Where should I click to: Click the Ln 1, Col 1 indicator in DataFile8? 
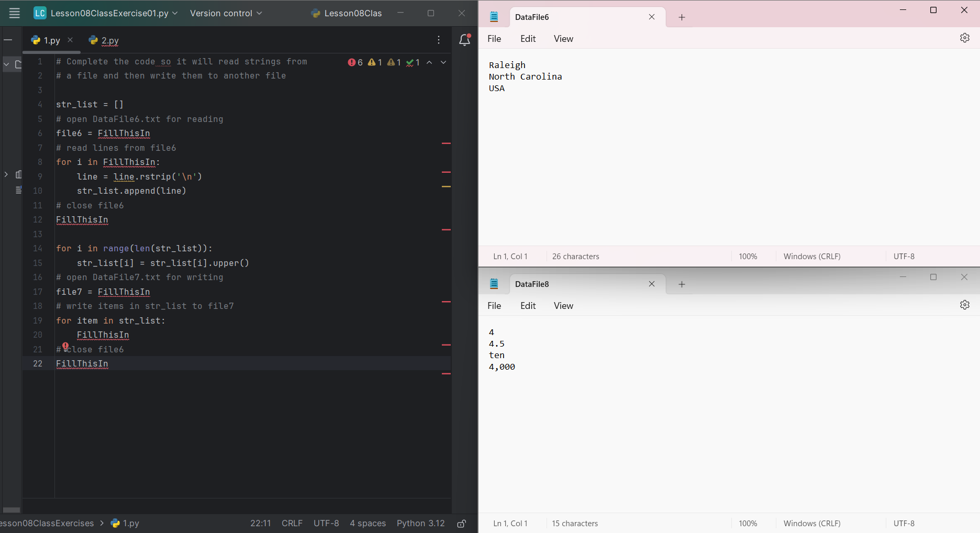point(510,523)
